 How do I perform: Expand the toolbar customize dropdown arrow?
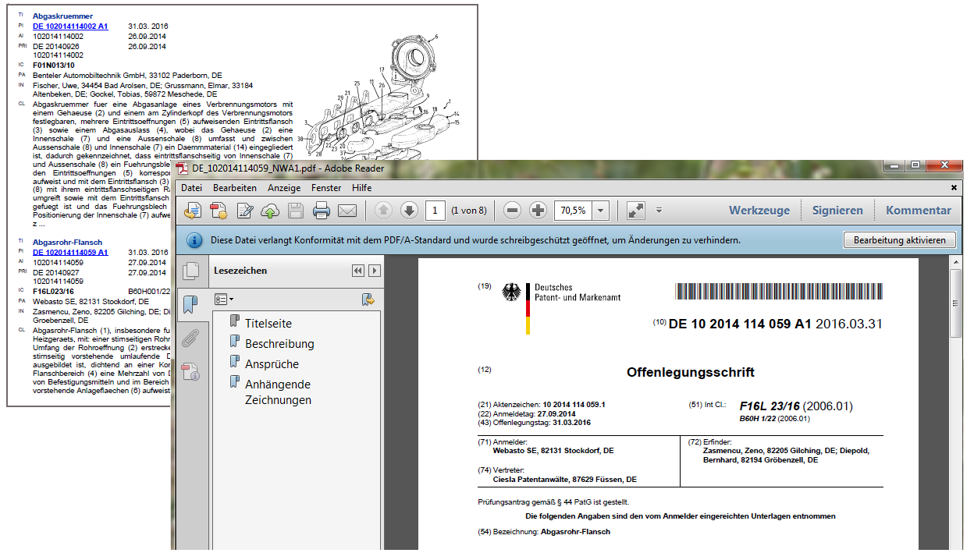[x=659, y=211]
